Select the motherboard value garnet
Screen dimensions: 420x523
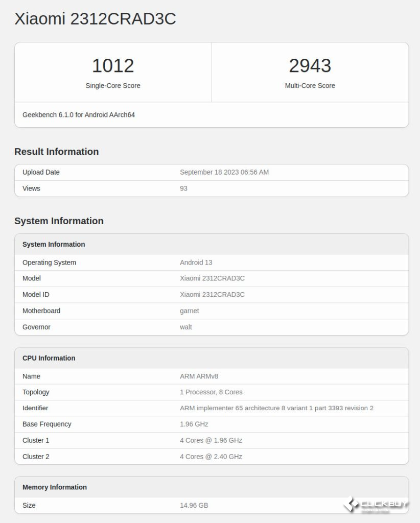click(x=190, y=311)
